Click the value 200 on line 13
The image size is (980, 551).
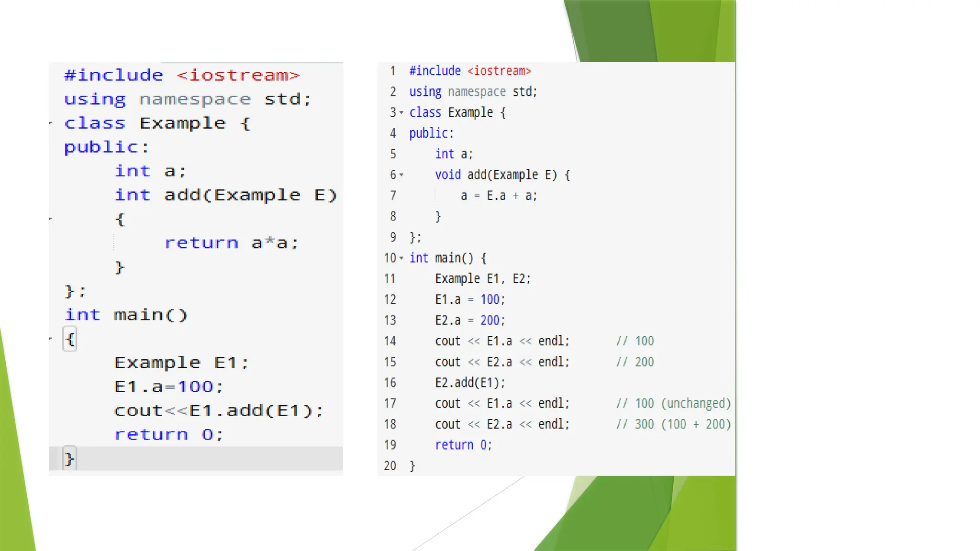pos(490,320)
